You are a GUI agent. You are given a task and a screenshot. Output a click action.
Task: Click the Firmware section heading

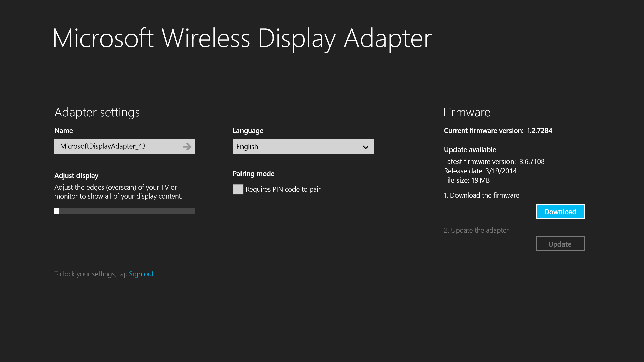point(467,112)
